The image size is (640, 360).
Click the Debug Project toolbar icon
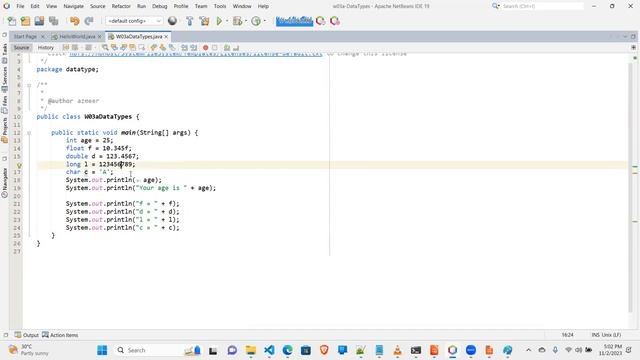click(237, 21)
